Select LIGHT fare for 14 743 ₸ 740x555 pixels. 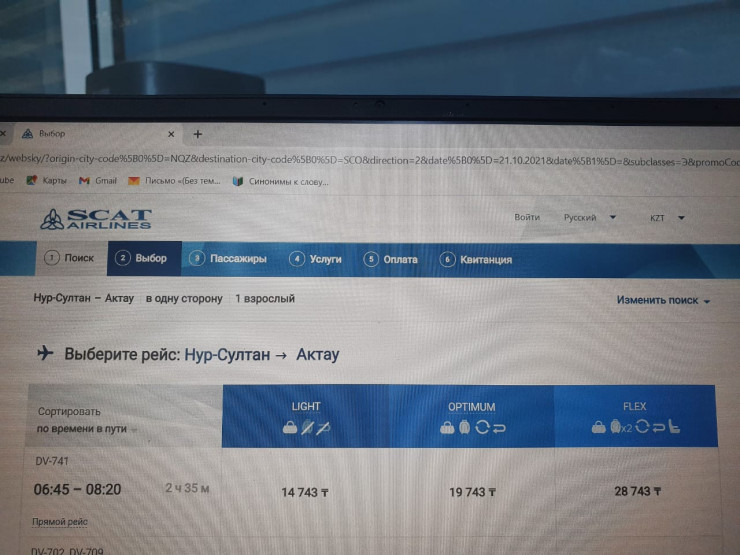point(306,492)
